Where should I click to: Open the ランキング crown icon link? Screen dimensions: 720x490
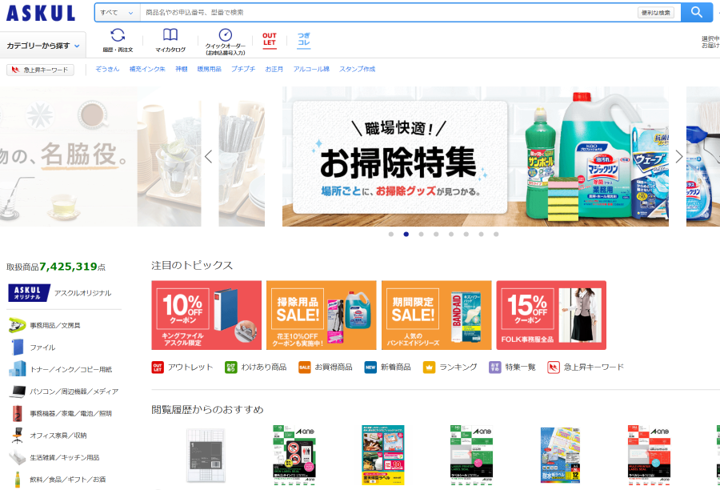[x=450, y=367]
